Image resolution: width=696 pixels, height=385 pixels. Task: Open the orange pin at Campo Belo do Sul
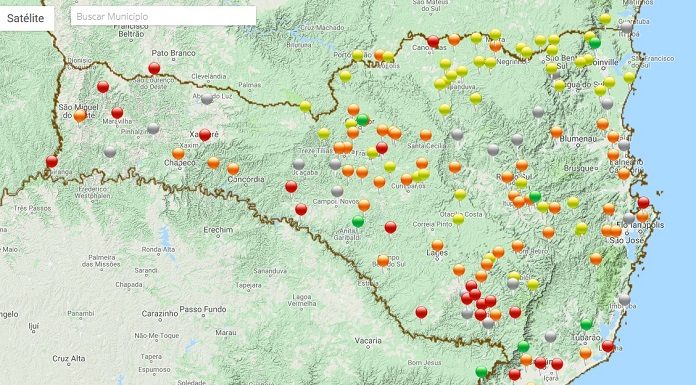point(383,261)
